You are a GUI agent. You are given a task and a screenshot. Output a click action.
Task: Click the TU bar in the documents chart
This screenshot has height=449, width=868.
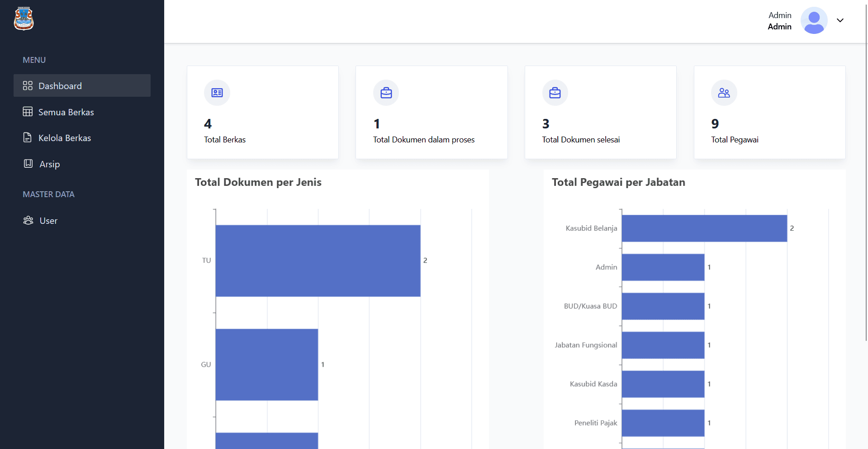click(318, 261)
